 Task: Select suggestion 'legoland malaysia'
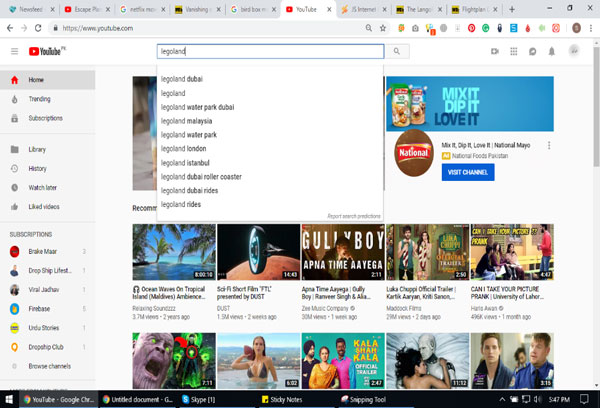click(270, 121)
